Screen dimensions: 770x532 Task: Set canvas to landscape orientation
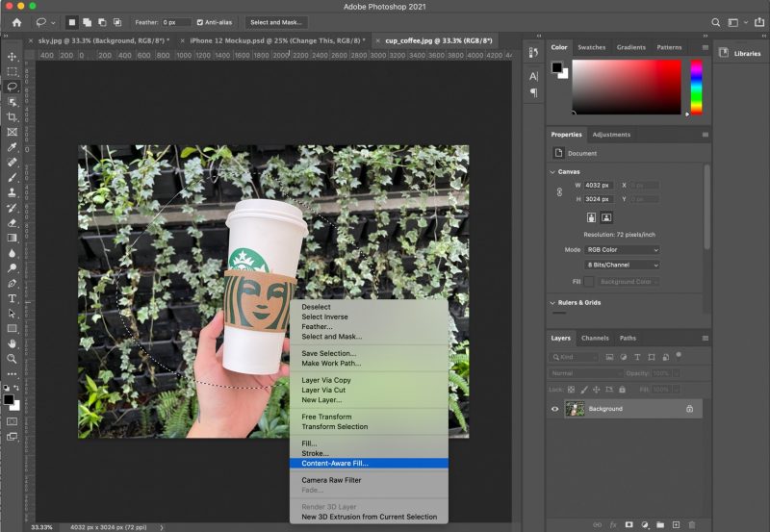[606, 217]
